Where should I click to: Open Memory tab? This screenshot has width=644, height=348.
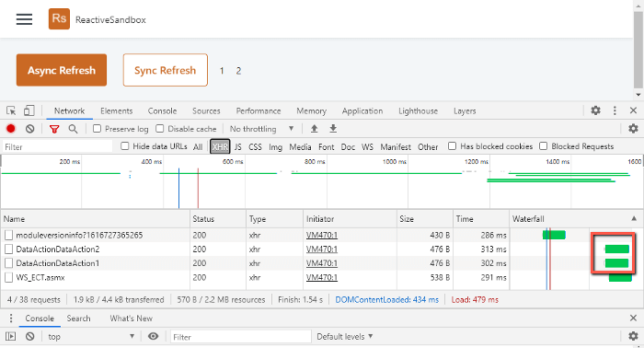point(311,110)
